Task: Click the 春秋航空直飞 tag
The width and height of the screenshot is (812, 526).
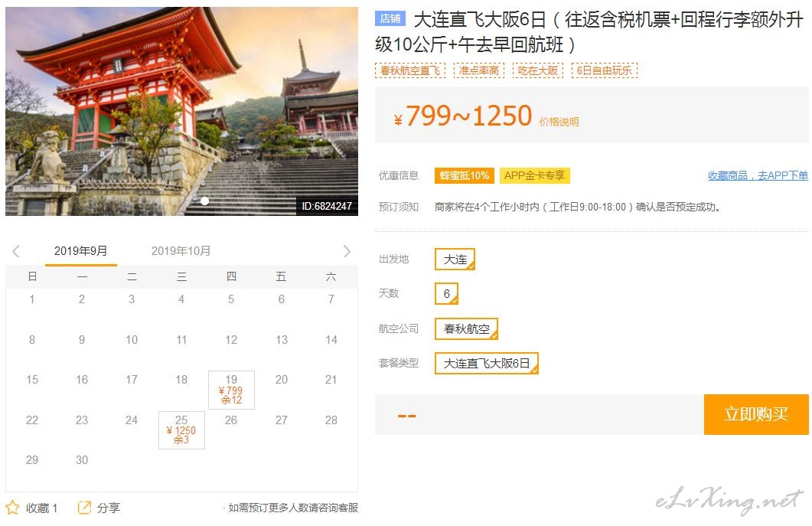Action: point(409,70)
